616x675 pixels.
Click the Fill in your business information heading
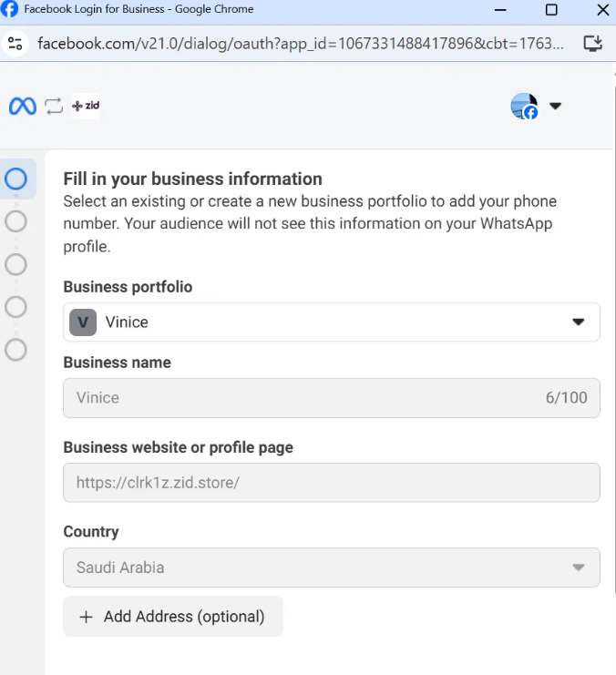[192, 179]
